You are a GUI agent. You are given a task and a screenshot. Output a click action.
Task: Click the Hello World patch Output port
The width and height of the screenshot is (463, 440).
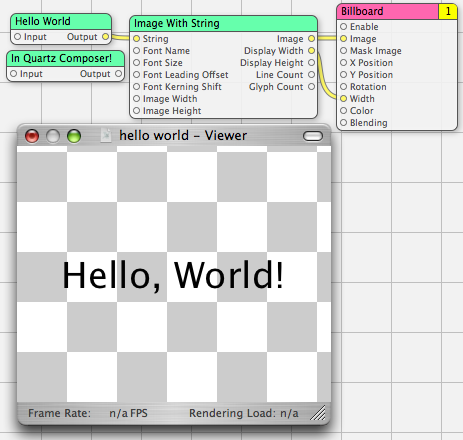[x=105, y=37]
